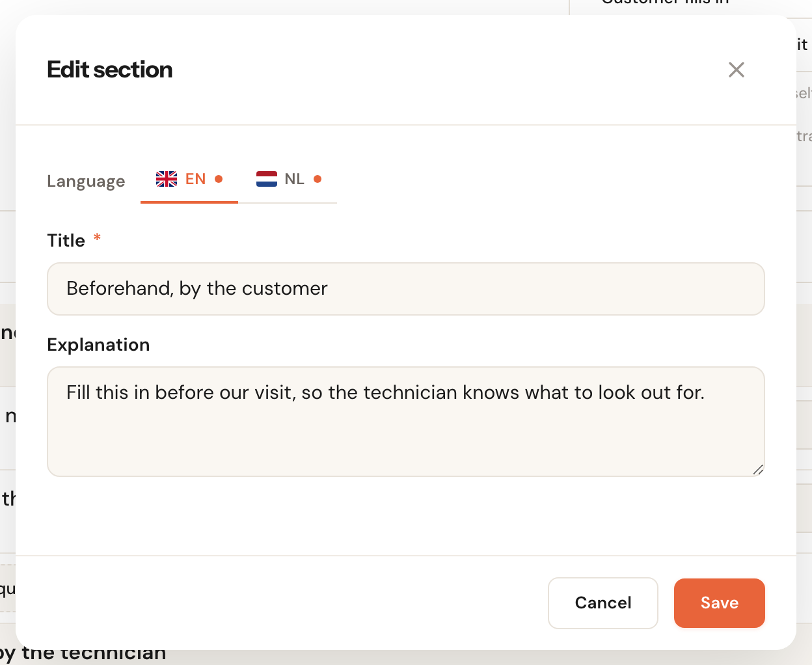
Task: Focus the Explanation text area
Action: [406, 422]
